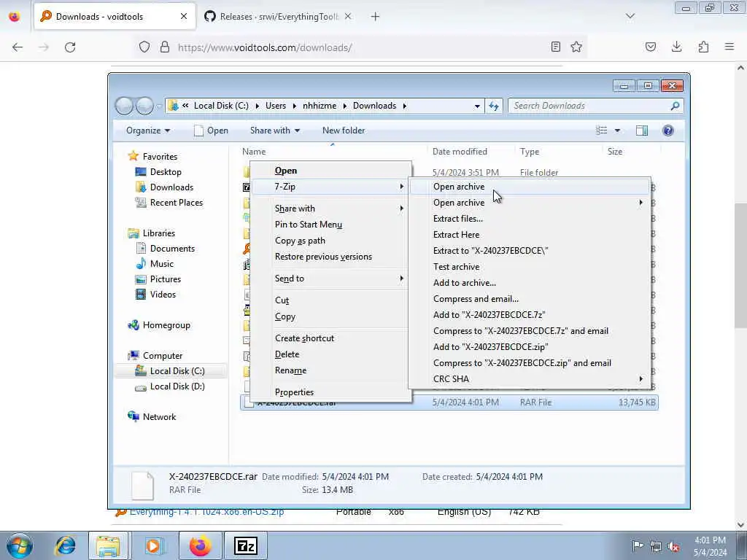Click the shield tracking protection icon
Image resolution: width=747 pixels, height=560 pixels.
144,47
